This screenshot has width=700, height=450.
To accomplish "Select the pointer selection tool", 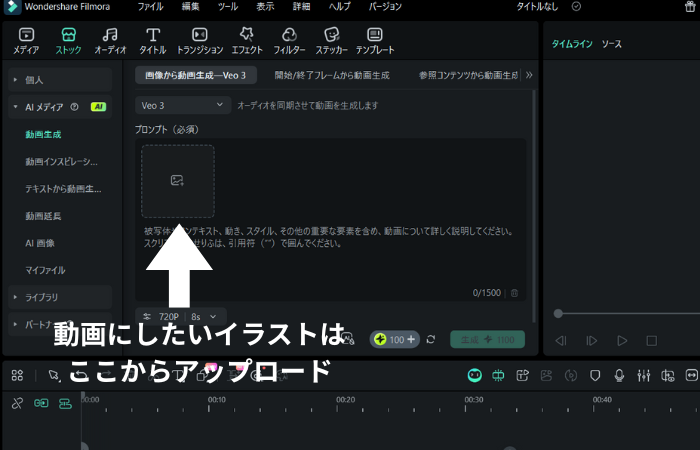I will coord(54,375).
